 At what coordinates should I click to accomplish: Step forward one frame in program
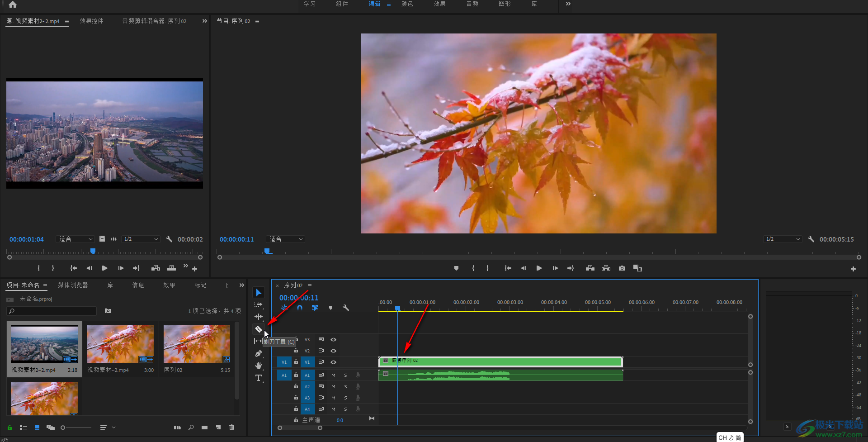(x=555, y=268)
